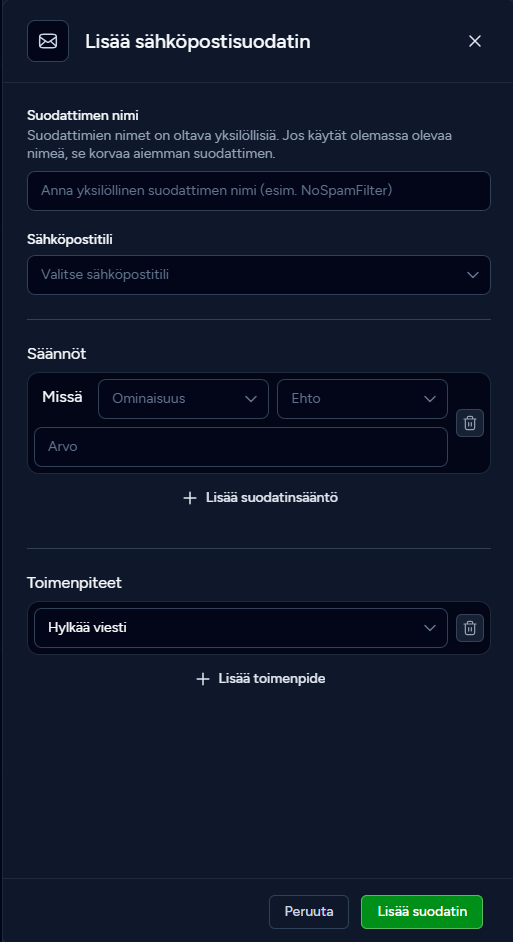Delete the rule with the Säännöt trash icon
Image resolution: width=513 pixels, height=942 pixels.
[x=470, y=423]
